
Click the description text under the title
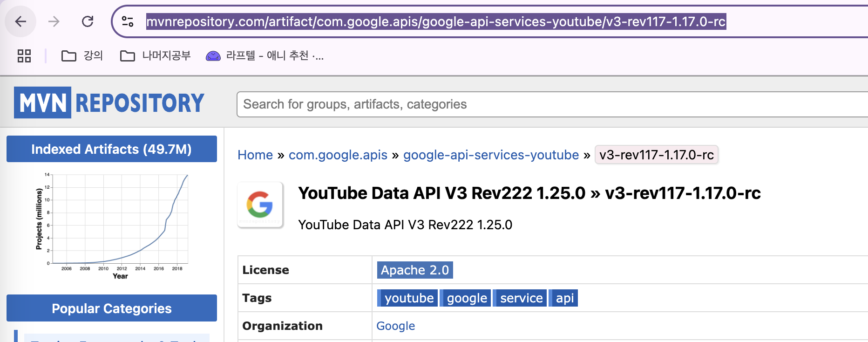click(x=405, y=225)
